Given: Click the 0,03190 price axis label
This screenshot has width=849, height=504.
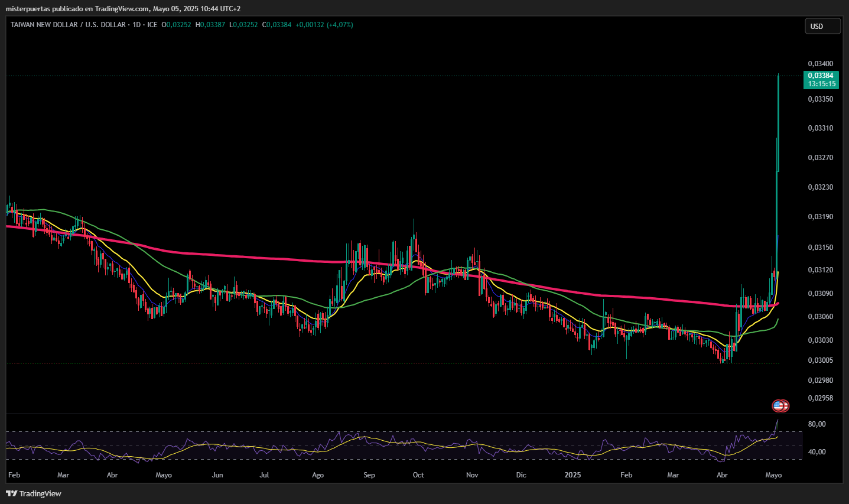Looking at the screenshot, I should point(821,217).
